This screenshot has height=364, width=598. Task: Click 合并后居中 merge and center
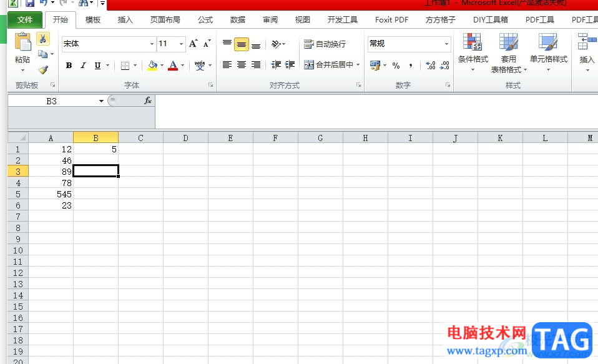click(x=328, y=65)
